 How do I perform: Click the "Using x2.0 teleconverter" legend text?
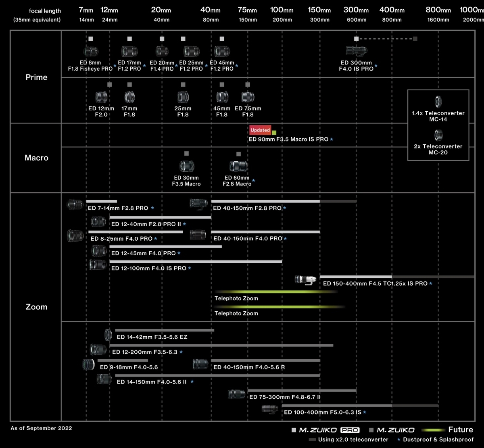[353, 440]
